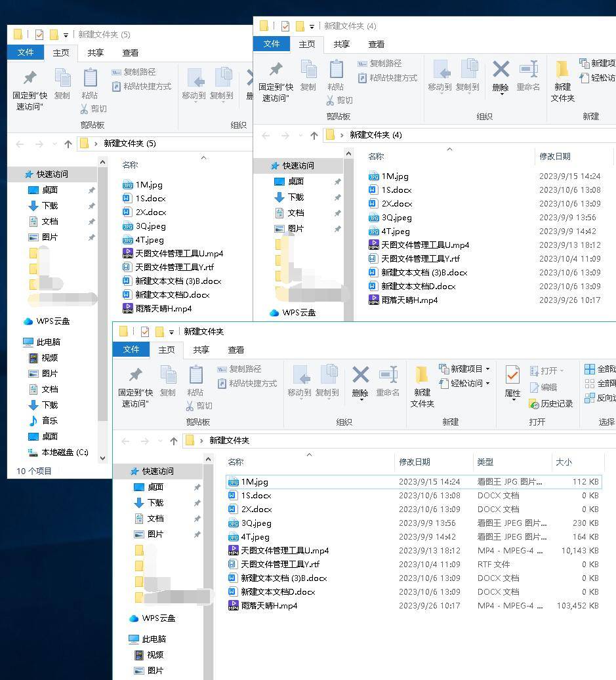Select WPS云盘 in 新建文件夹 (5) sidebar
The width and height of the screenshot is (616, 680).
(x=47, y=321)
